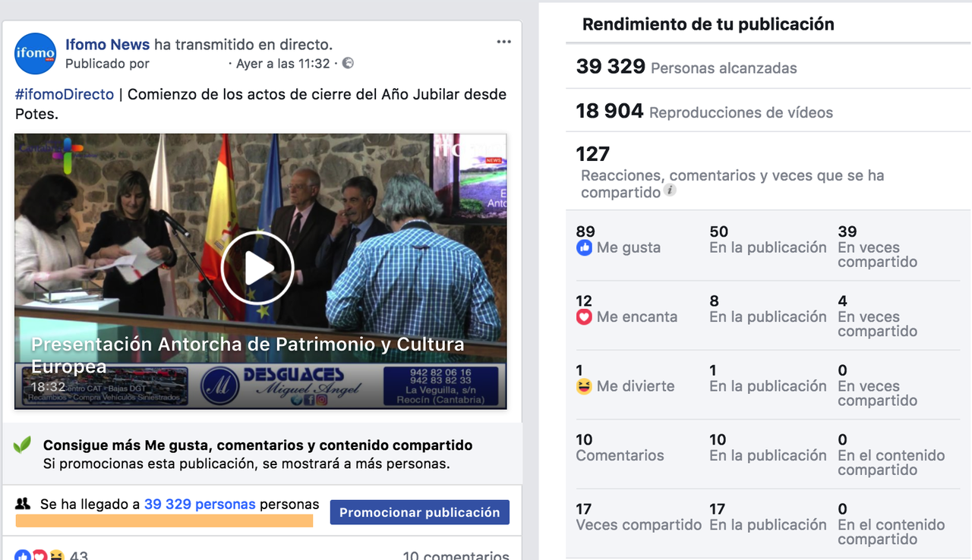This screenshot has width=972, height=560.
Task: Click the Me divierte laughing emoji icon
Action: [x=584, y=386]
